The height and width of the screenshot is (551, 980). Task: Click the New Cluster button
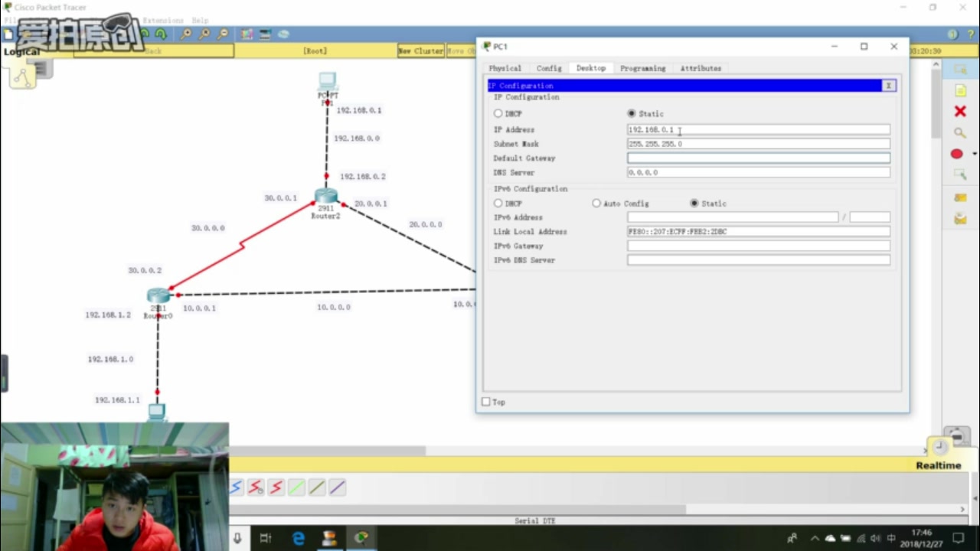click(x=421, y=51)
